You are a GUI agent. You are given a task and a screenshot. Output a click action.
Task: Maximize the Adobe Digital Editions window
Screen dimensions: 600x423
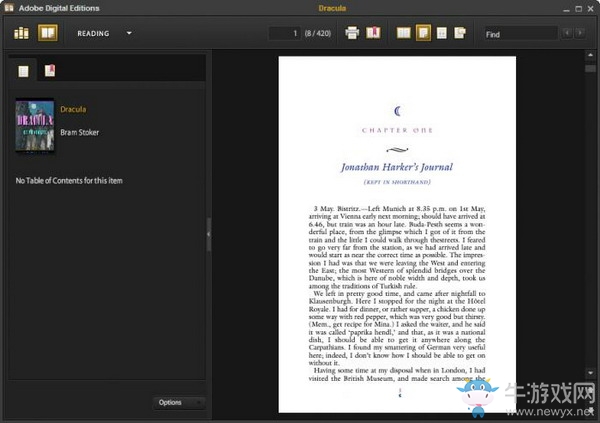[579, 8]
